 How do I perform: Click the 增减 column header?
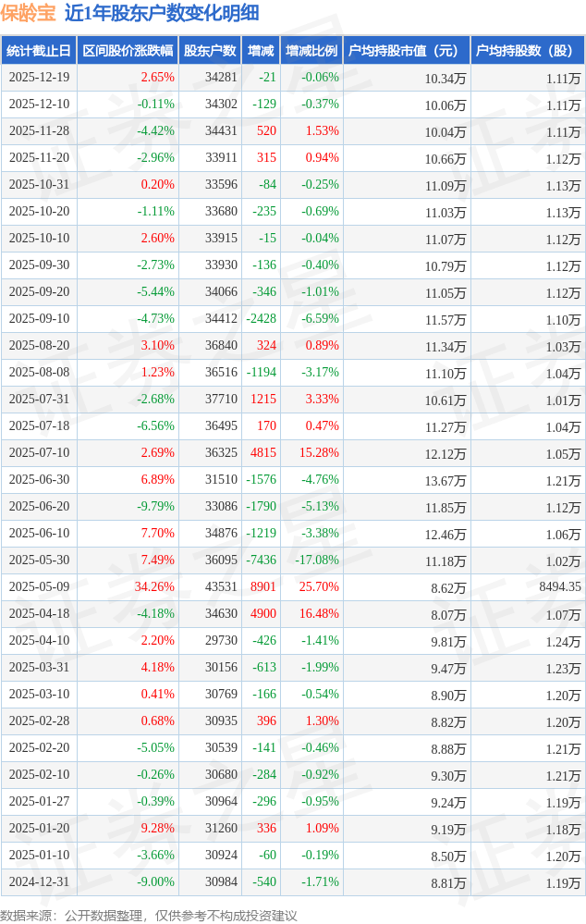261,51
